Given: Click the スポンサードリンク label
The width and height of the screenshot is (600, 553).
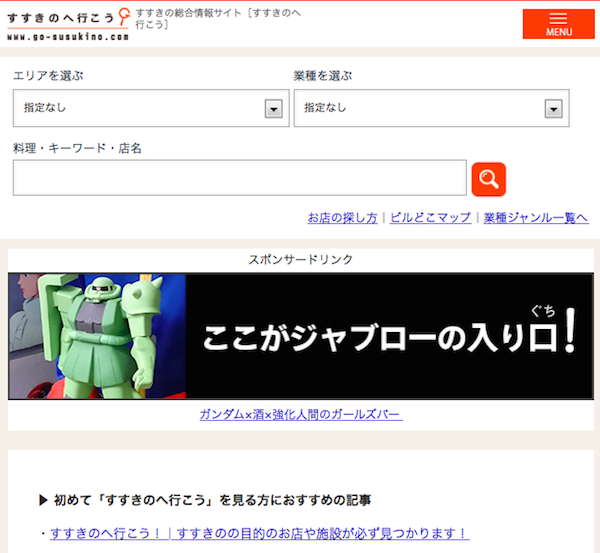Looking at the screenshot, I should tap(300, 260).
